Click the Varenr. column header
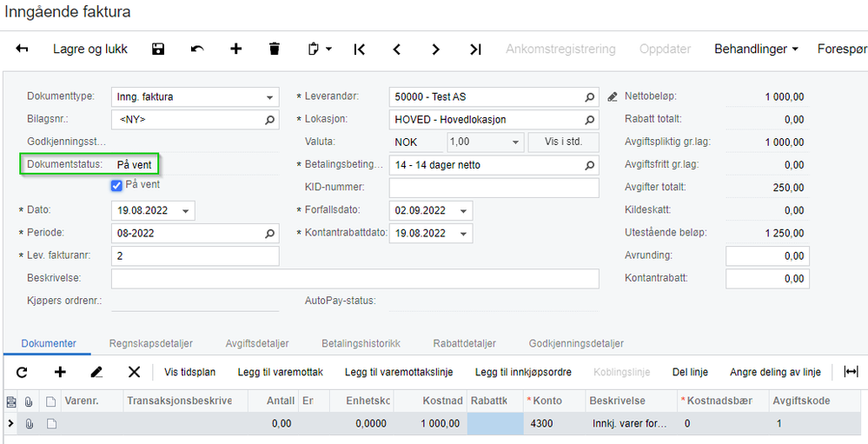The width and height of the screenshot is (868, 444). 92,401
